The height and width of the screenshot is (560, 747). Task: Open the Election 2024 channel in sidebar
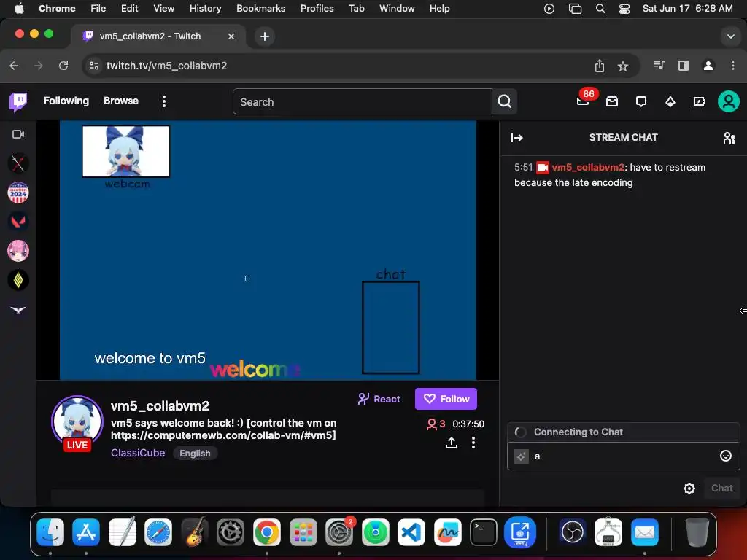18,192
